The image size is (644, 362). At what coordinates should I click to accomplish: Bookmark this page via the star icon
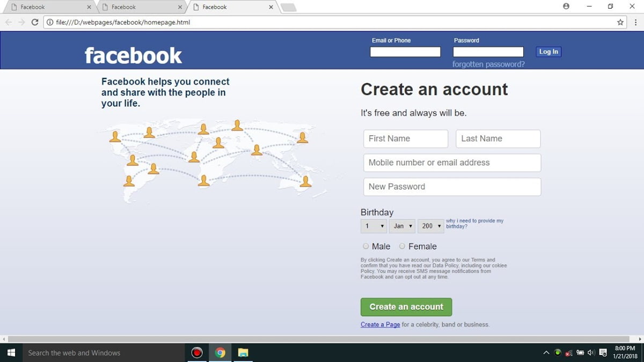point(620,22)
